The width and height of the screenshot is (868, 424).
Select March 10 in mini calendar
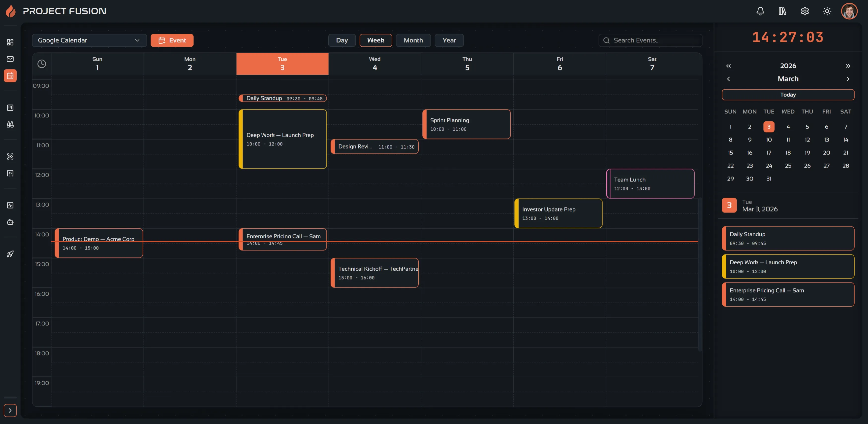click(769, 140)
